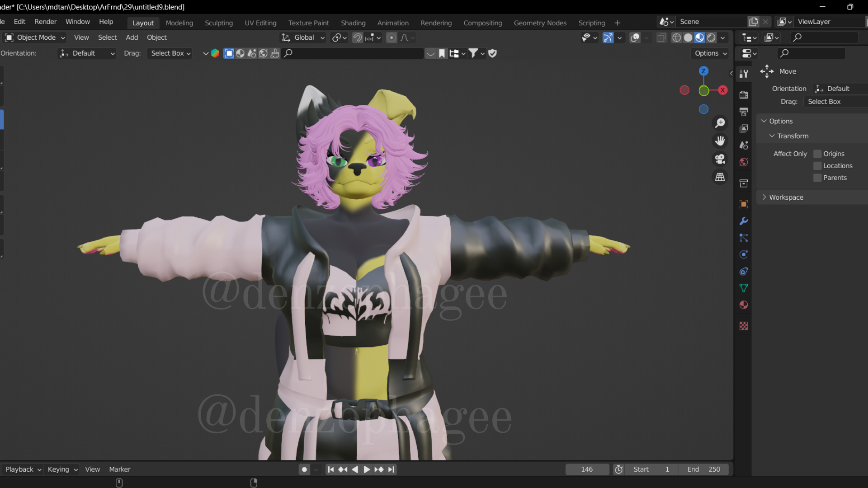Open the Material properties tab icon

(x=744, y=305)
